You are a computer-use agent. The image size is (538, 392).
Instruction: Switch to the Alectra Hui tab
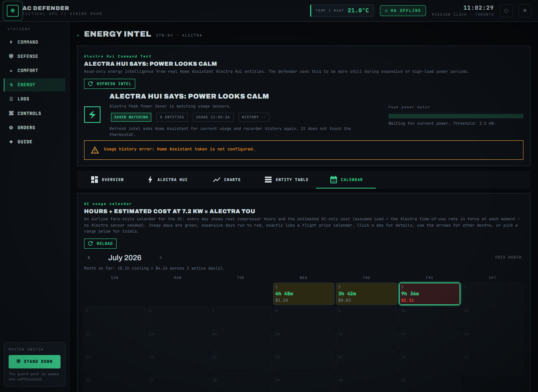coord(167,180)
